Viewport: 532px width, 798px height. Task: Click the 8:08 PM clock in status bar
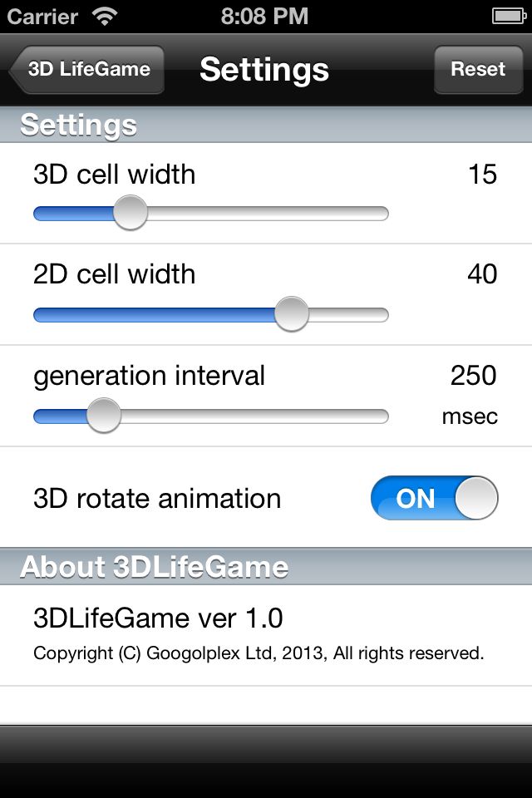264,17
